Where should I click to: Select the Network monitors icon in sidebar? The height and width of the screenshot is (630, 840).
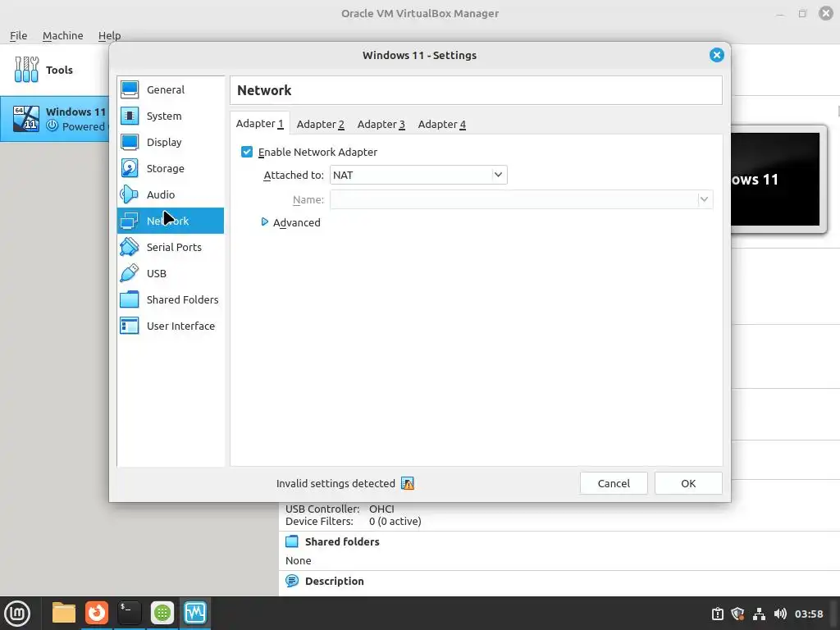130,221
